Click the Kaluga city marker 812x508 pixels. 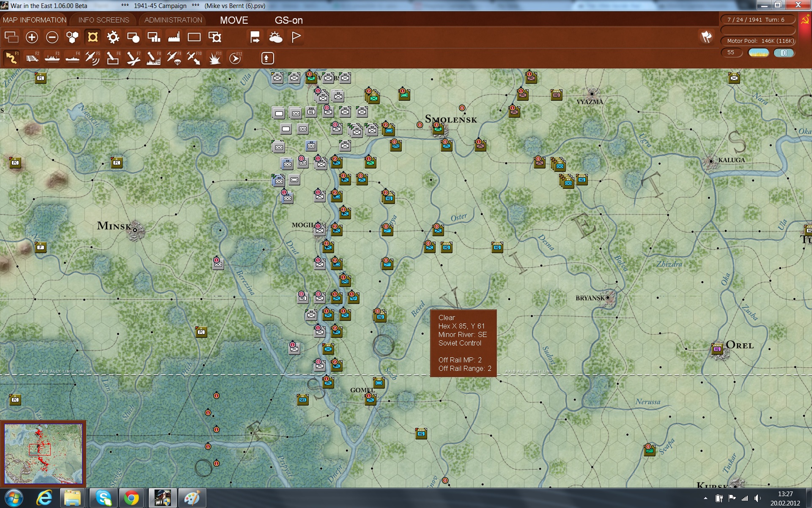[711, 161]
